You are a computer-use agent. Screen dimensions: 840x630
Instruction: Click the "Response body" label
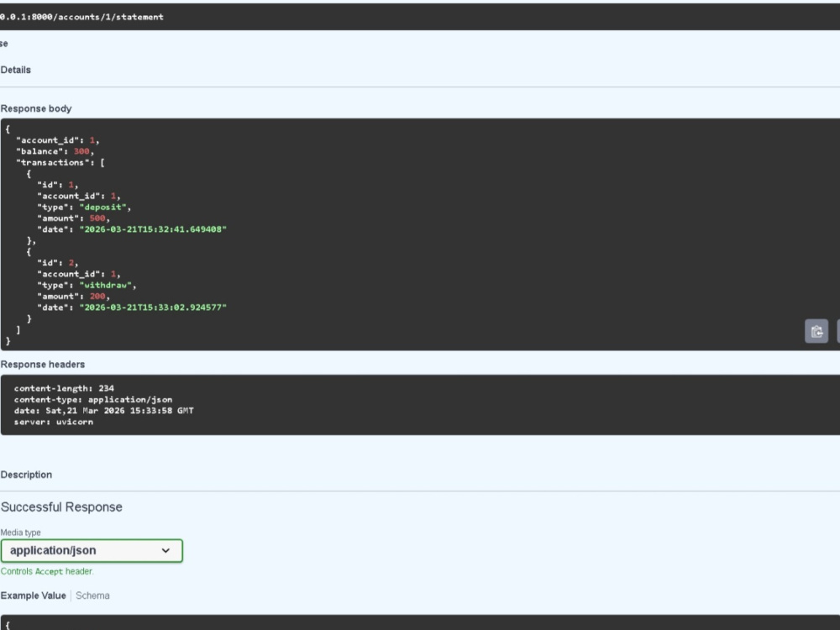pyautogui.click(x=36, y=108)
